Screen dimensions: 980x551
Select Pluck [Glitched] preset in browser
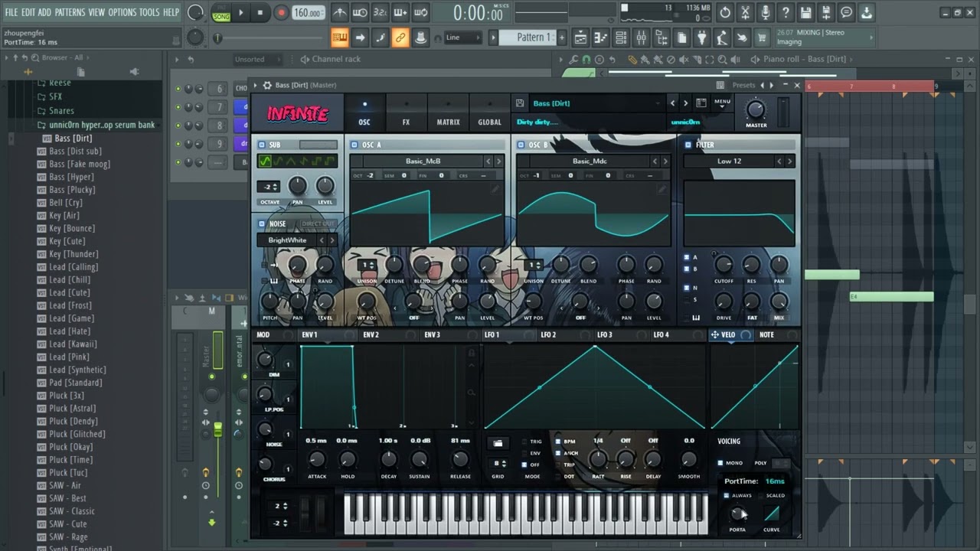point(77,434)
